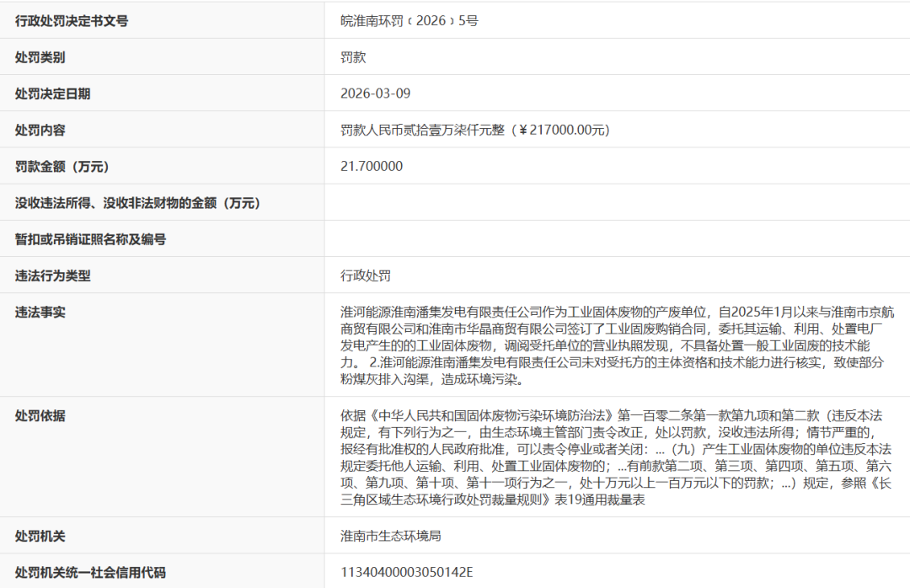910x588 pixels.
Task: Click the 处罚决定日期 label
Action: pyautogui.click(x=53, y=94)
